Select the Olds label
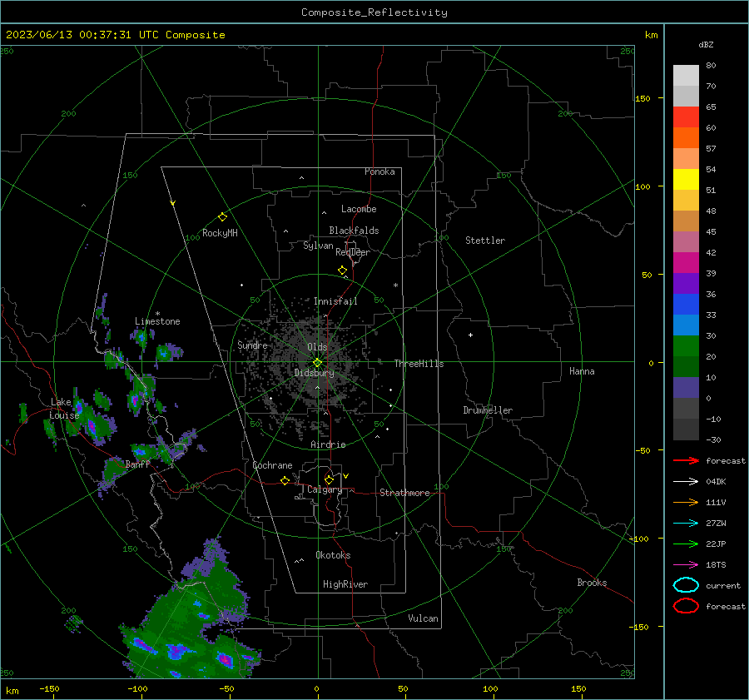Image resolution: width=749 pixels, height=700 pixels. [x=317, y=347]
